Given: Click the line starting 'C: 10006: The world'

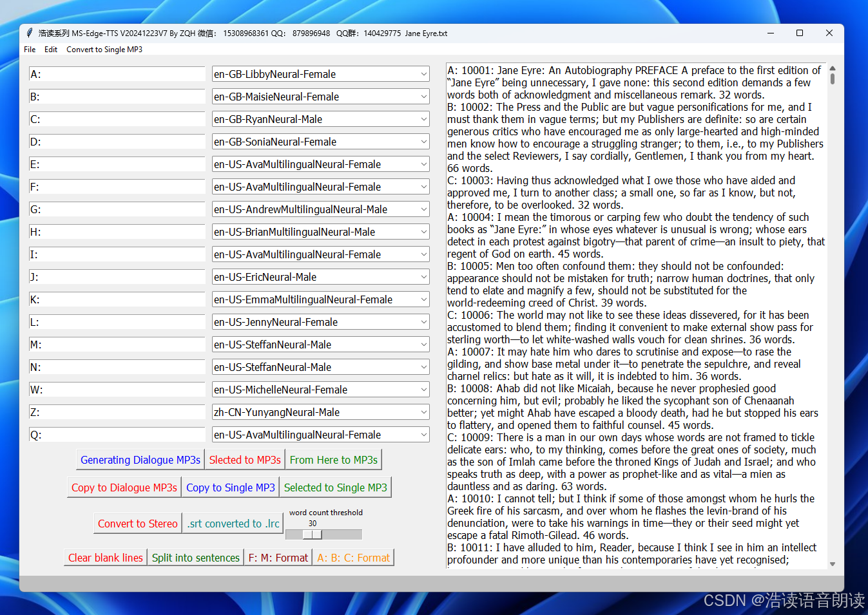Looking at the screenshot, I should coord(628,315).
